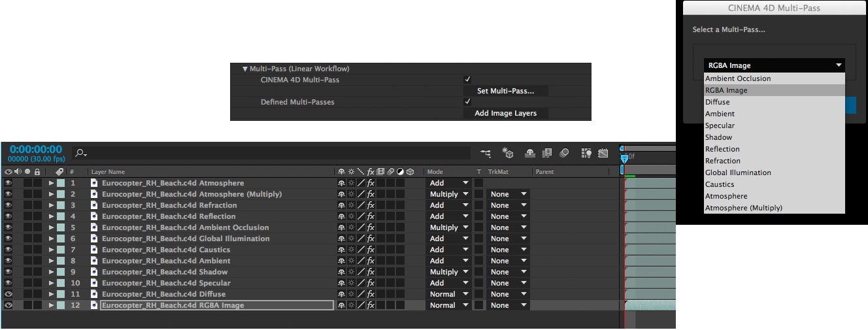Enable the Motion Blur timeline icon
This screenshot has width=868, height=330.
[564, 153]
